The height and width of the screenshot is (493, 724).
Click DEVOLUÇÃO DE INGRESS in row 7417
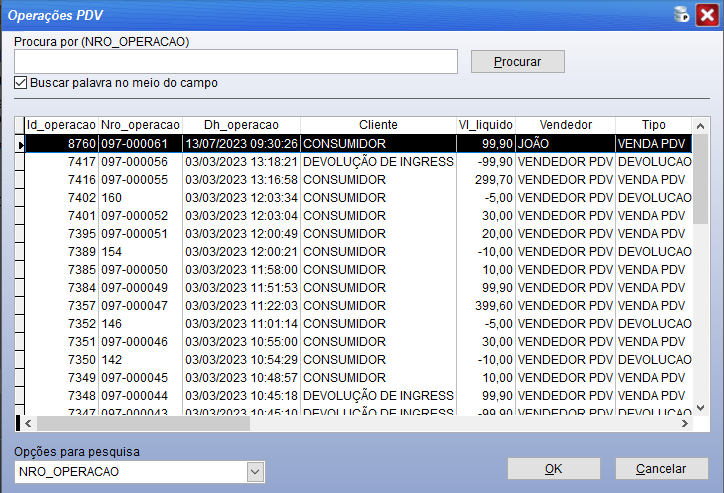[x=378, y=162]
